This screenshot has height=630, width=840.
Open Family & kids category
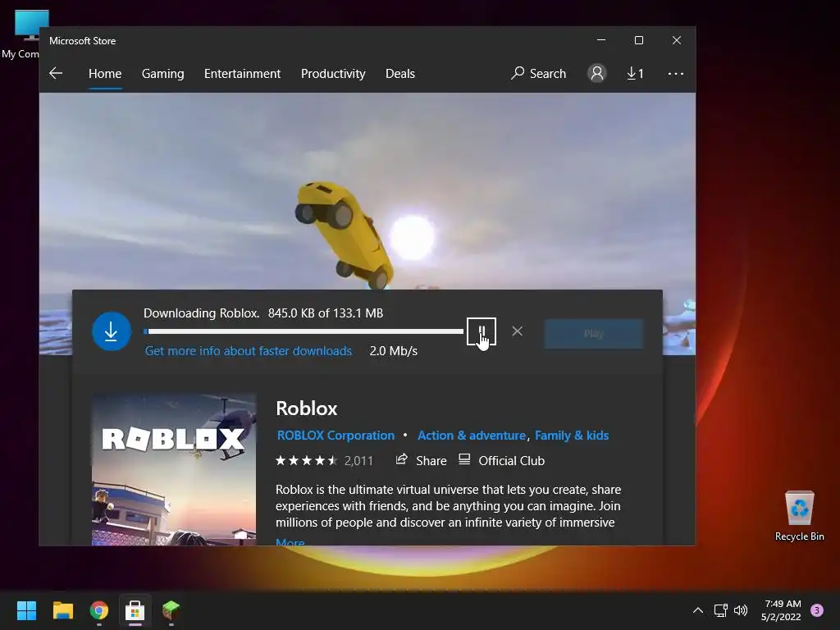572,436
